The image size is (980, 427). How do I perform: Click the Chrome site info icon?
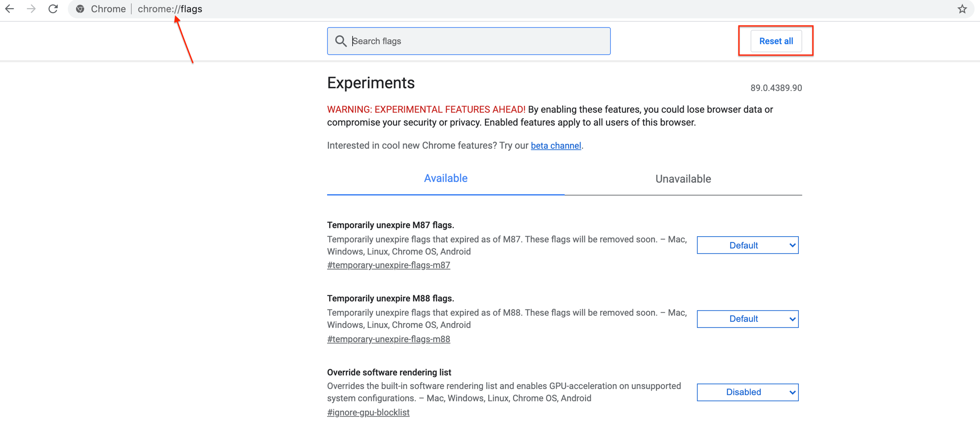point(80,9)
